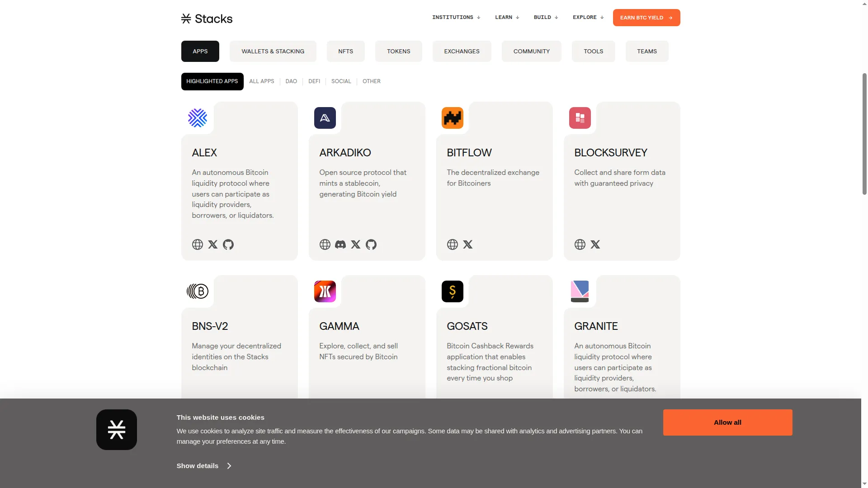868x488 pixels.
Task: Click the GAMMA card title
Action: pyautogui.click(x=339, y=326)
